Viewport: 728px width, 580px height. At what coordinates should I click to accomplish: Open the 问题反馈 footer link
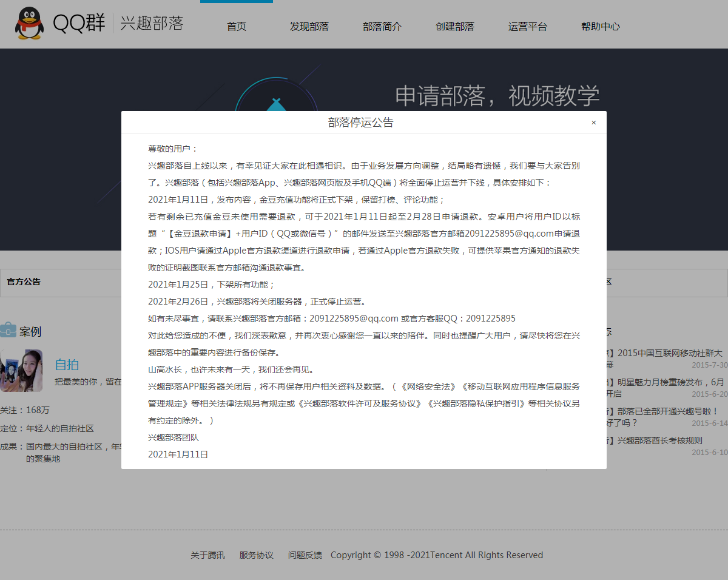coord(305,555)
